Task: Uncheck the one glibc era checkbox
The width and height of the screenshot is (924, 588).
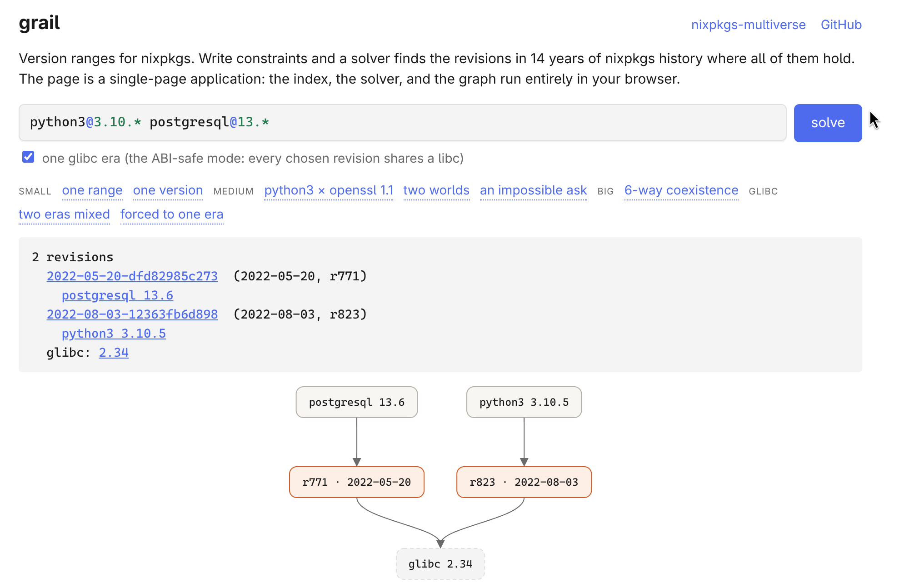Action: point(28,157)
